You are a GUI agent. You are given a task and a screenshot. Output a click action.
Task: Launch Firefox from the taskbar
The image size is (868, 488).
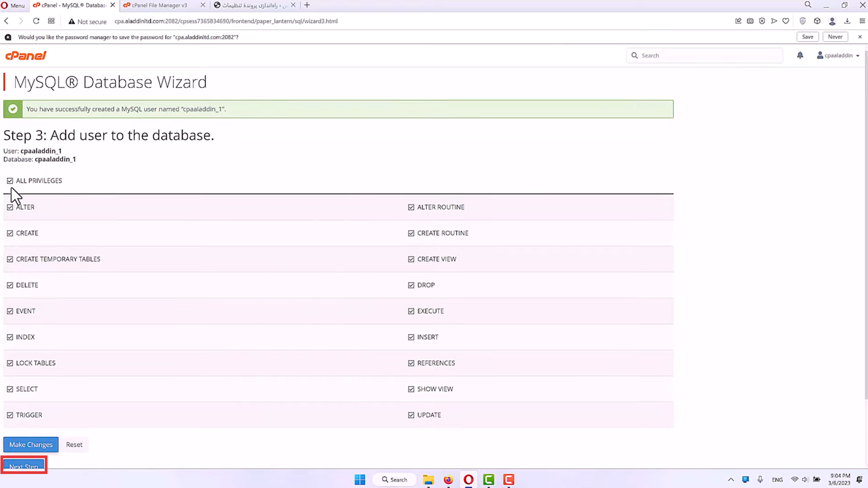(x=448, y=479)
